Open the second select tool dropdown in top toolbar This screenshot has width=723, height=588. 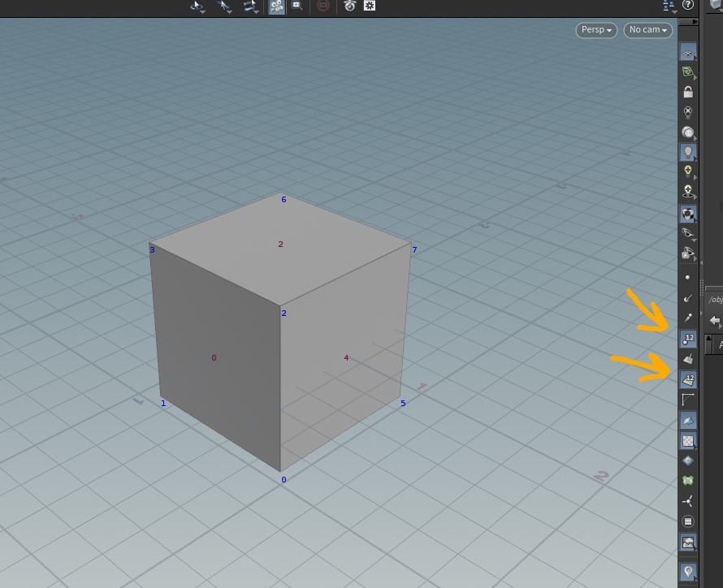pos(224,6)
